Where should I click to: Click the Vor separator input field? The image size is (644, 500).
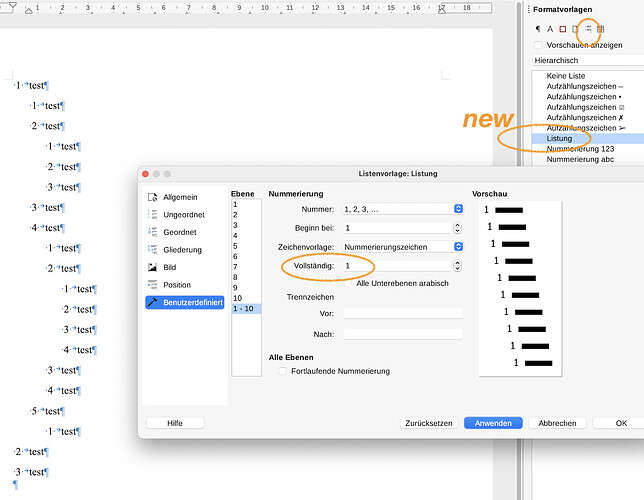402,313
